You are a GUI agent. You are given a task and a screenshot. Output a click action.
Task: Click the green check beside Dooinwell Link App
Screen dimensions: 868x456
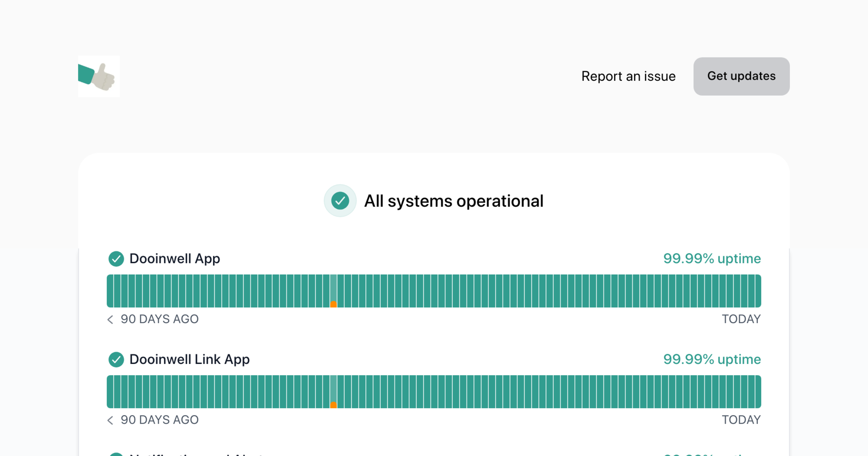tap(116, 359)
